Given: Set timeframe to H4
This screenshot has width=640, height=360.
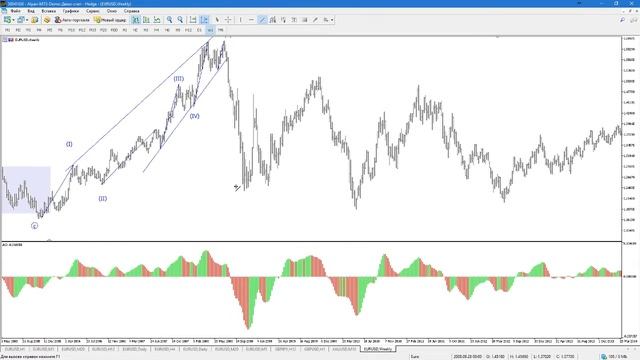Looking at the screenshot, I should click(156, 30).
